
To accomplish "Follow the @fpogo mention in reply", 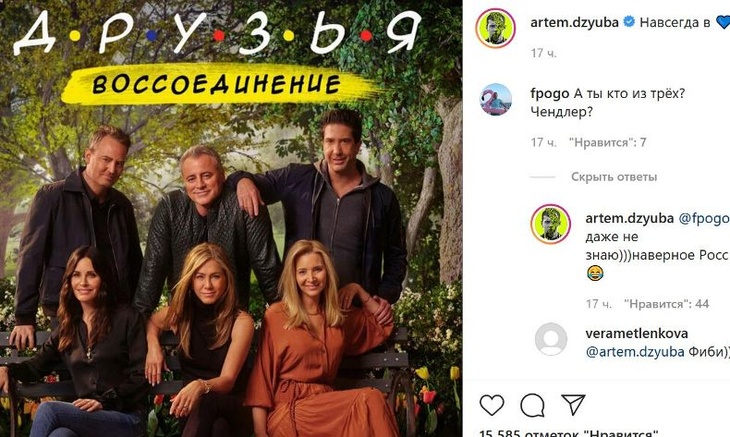I will tap(704, 218).
